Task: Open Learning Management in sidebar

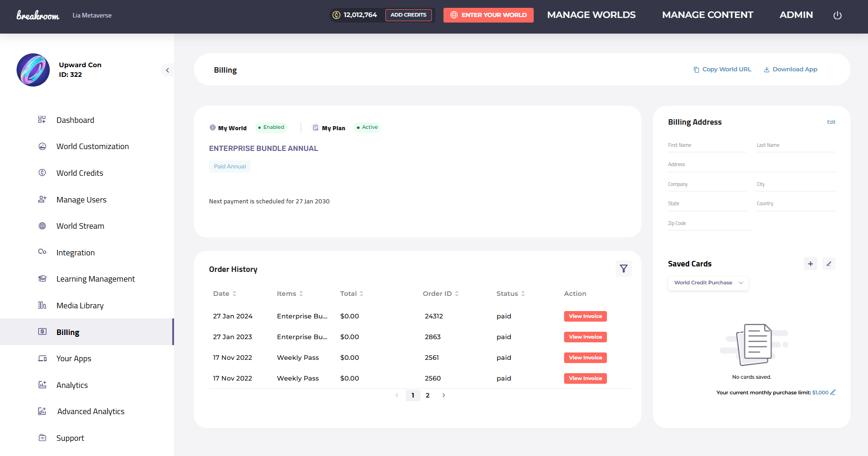Action: (95, 279)
